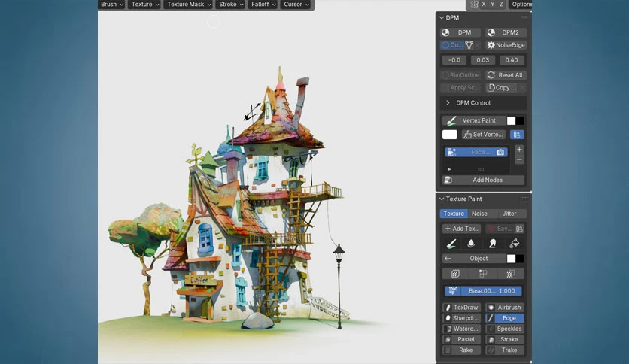Toggle the RimOutline option
629x364 pixels.
click(460, 75)
